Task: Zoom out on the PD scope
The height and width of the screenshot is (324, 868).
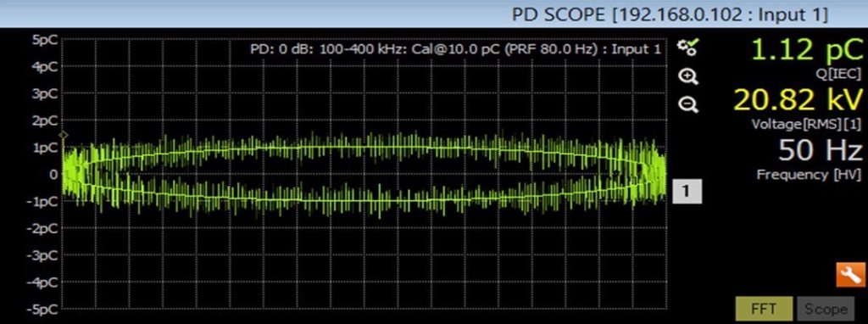Action: click(688, 104)
